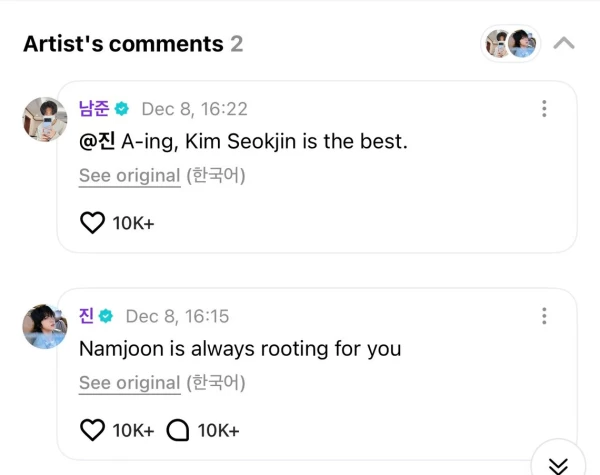The width and height of the screenshot is (600, 475).
Task: Open more options for 남준's comment
Action: pos(544,109)
